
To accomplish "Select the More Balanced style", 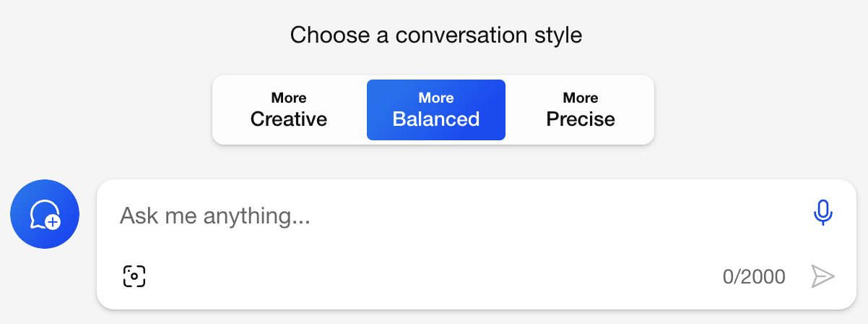I will coord(436,110).
